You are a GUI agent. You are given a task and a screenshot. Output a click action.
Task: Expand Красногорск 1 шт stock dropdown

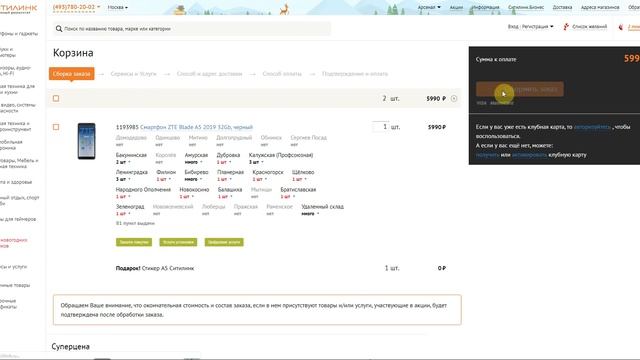click(260, 179)
